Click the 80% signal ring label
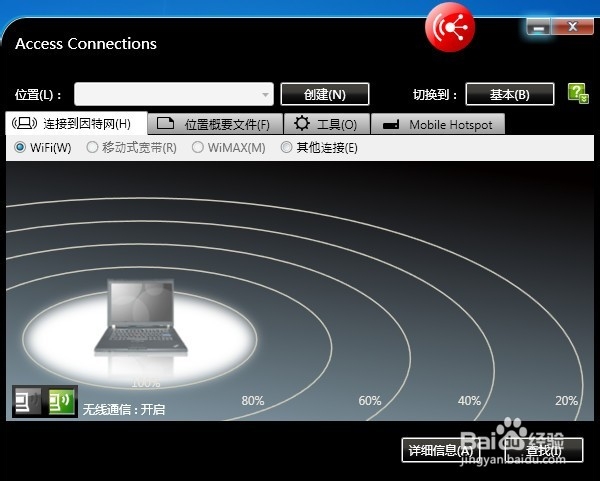This screenshot has height=481, width=600. pos(253,401)
